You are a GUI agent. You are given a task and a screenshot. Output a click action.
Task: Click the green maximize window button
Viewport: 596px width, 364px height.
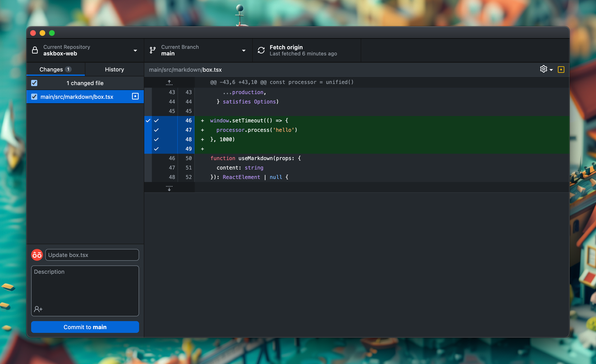(x=52, y=33)
